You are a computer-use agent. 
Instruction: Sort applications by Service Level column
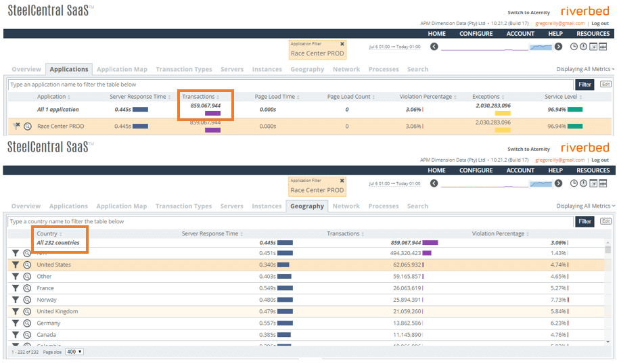coord(563,97)
